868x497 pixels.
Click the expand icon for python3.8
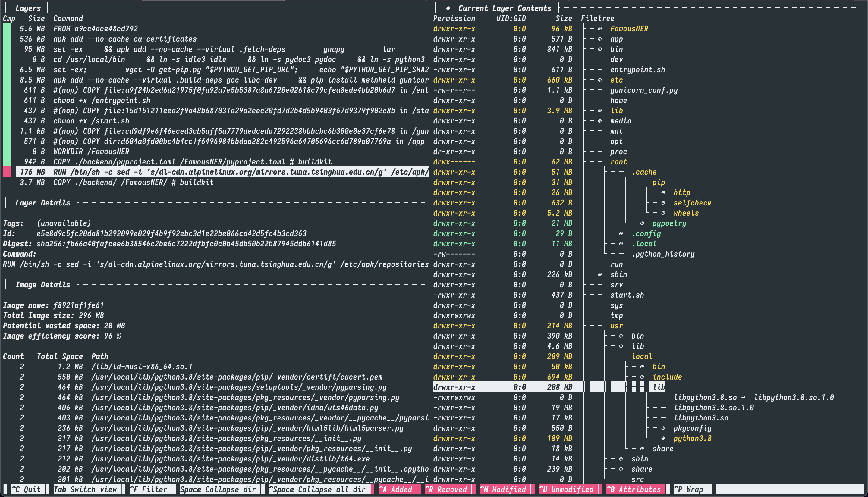[663, 438]
